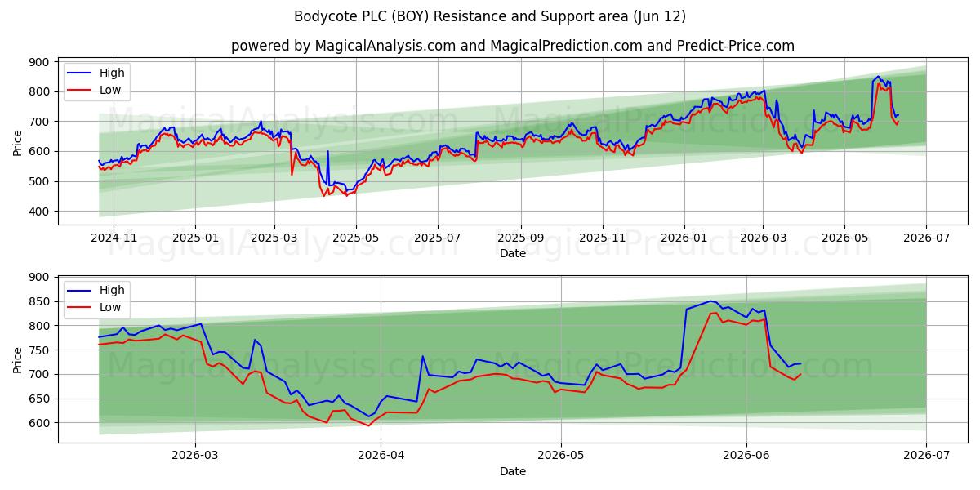The width and height of the screenshot is (980, 490).
Task: Click the top chart y-axis value '500'
Action: click(40, 181)
